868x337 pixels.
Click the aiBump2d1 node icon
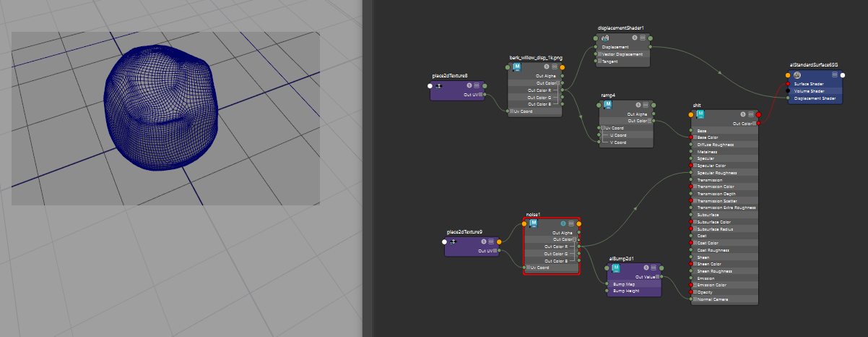pos(616,268)
